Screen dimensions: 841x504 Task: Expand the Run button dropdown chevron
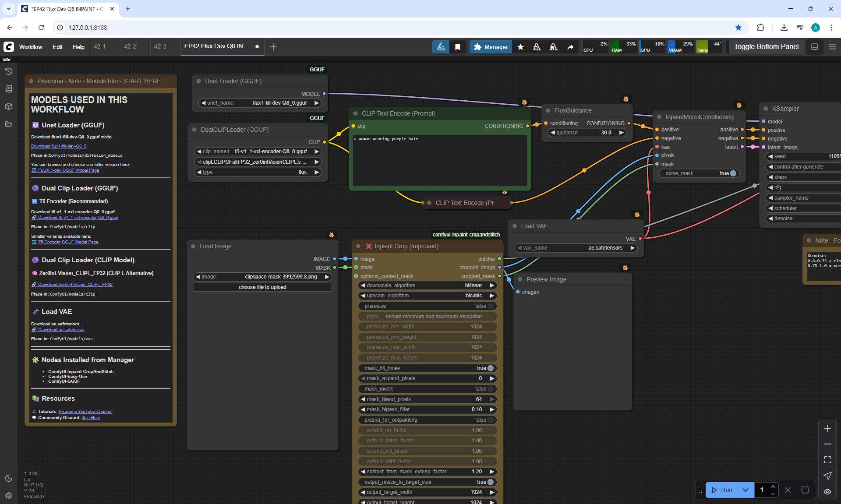[746, 490]
